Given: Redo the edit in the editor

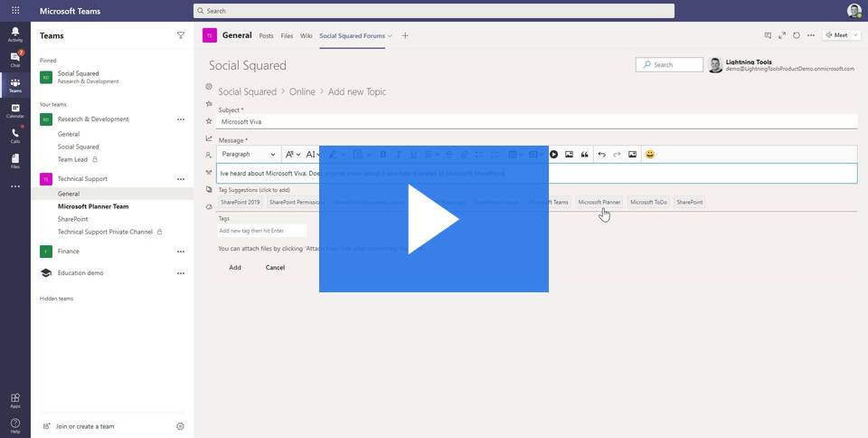Looking at the screenshot, I should 617,155.
